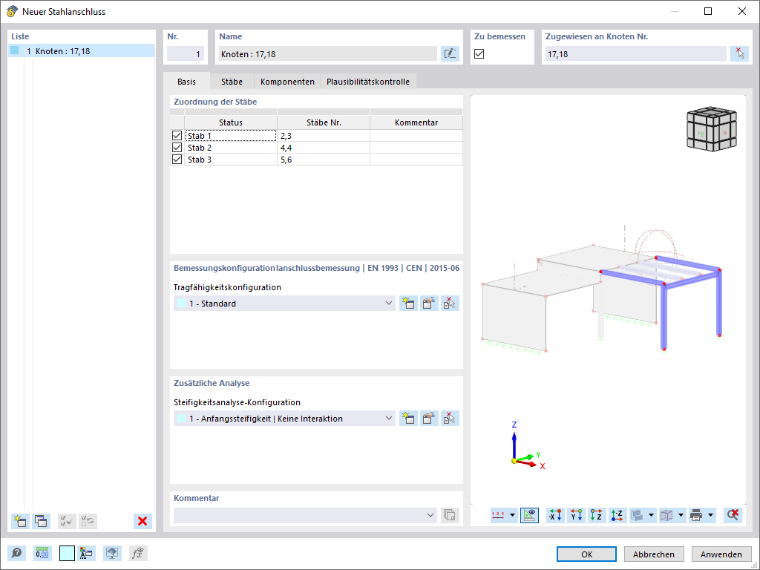This screenshot has height=570, width=760.
Task: Click the rightmost icon beside the stiffness configuration dropdown
Action: (x=450, y=418)
